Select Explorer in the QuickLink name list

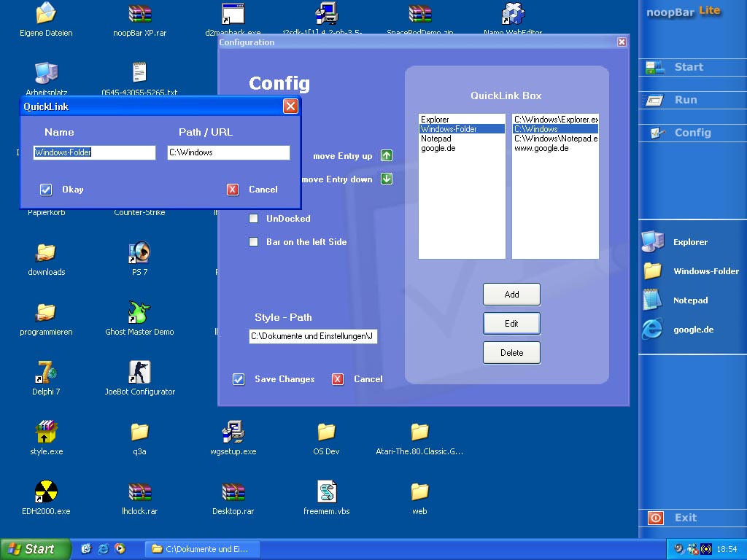pyautogui.click(x=462, y=120)
